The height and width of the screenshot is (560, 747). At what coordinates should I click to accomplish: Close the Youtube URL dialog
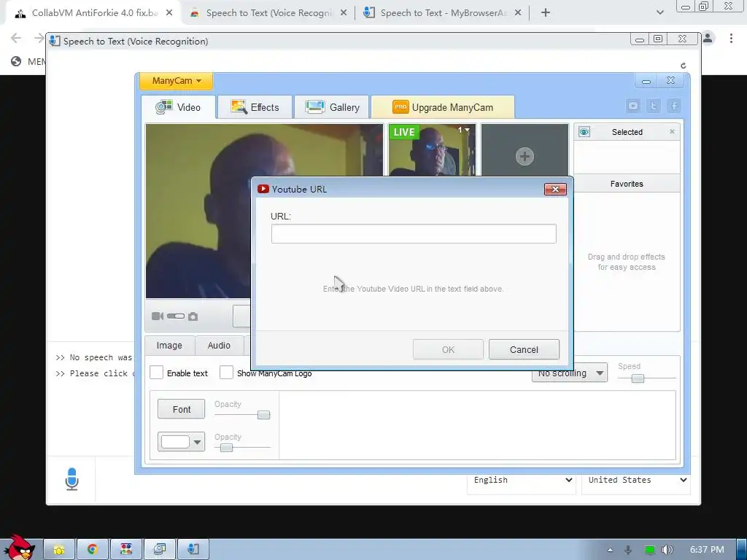click(555, 189)
